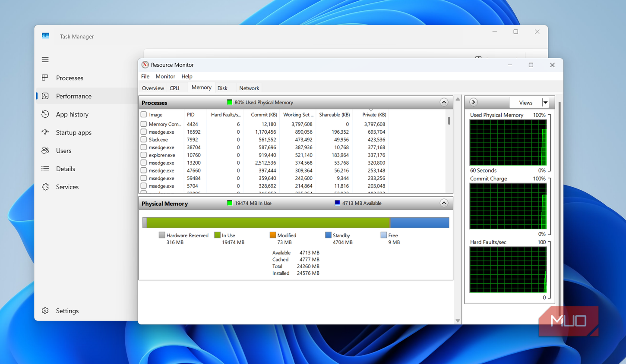This screenshot has height=364, width=626.
Task: Check the msedge.exe PID 38704 checkbox
Action: 144,147
